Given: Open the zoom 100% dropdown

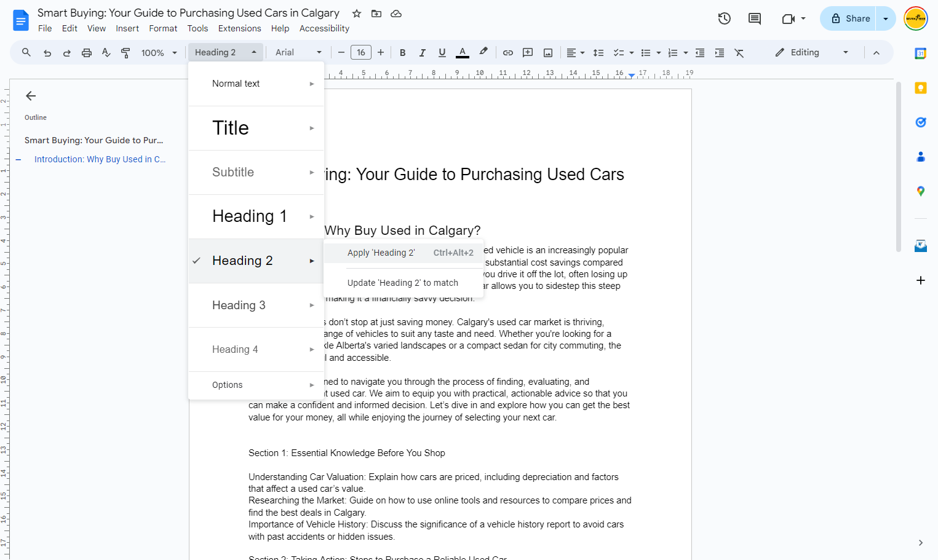Looking at the screenshot, I should coord(159,53).
